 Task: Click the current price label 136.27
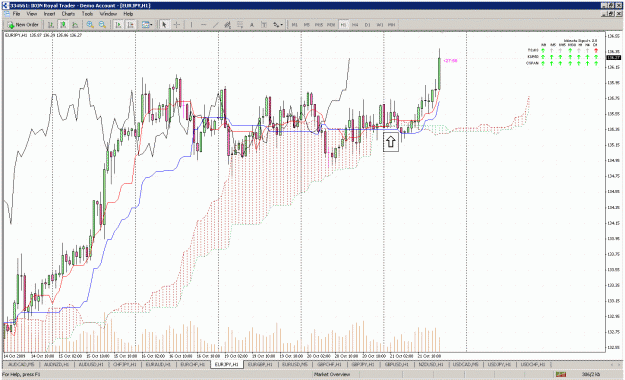(x=613, y=58)
